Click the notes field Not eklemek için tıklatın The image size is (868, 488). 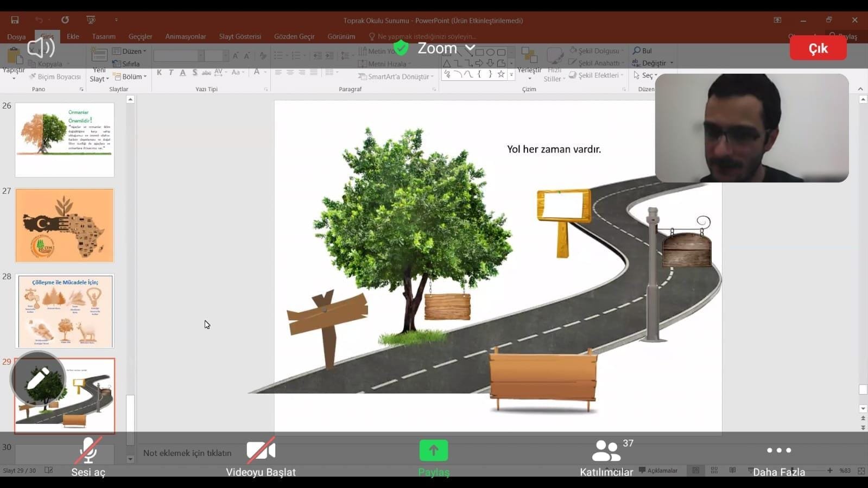click(x=187, y=453)
